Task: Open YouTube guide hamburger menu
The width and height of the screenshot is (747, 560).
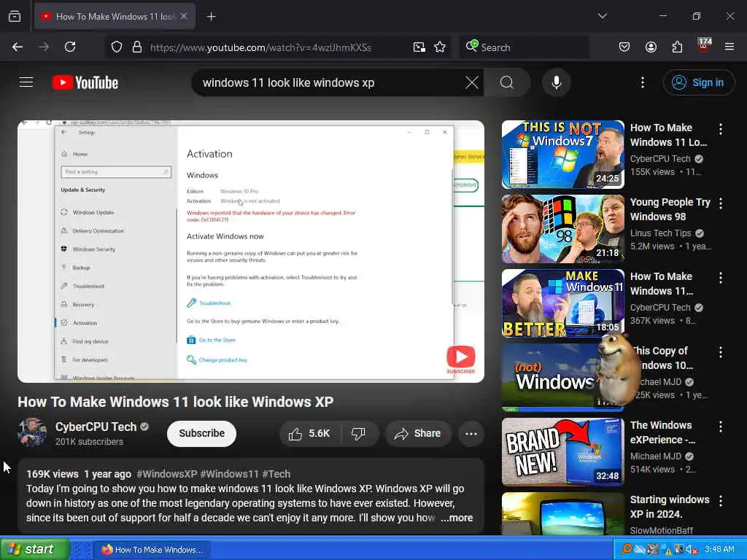Action: (x=26, y=82)
